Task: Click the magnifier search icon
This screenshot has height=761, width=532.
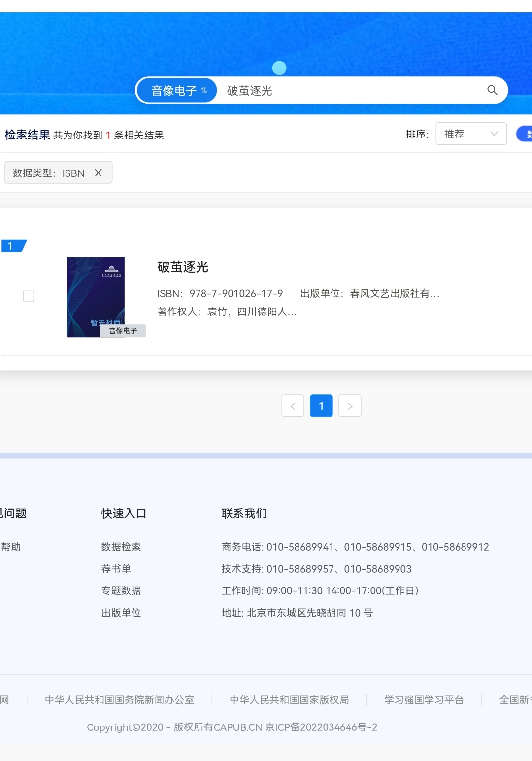Action: click(492, 90)
